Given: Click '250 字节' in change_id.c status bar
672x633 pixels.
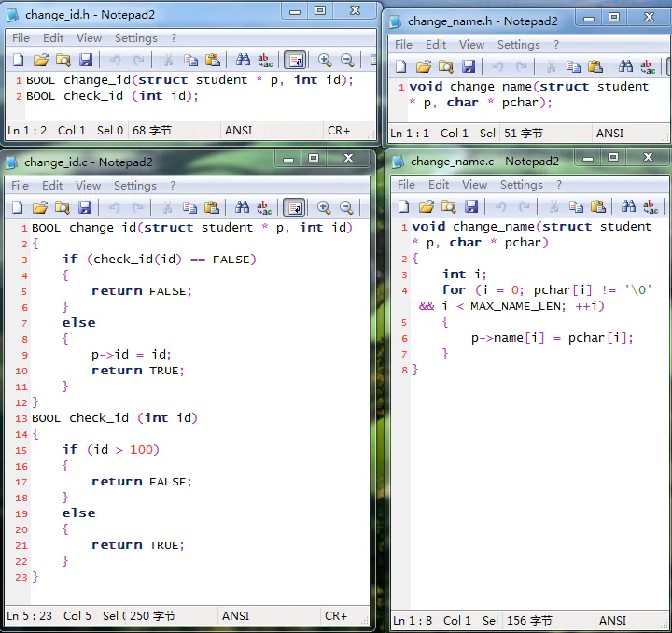Looking at the screenshot, I should click(x=152, y=616).
